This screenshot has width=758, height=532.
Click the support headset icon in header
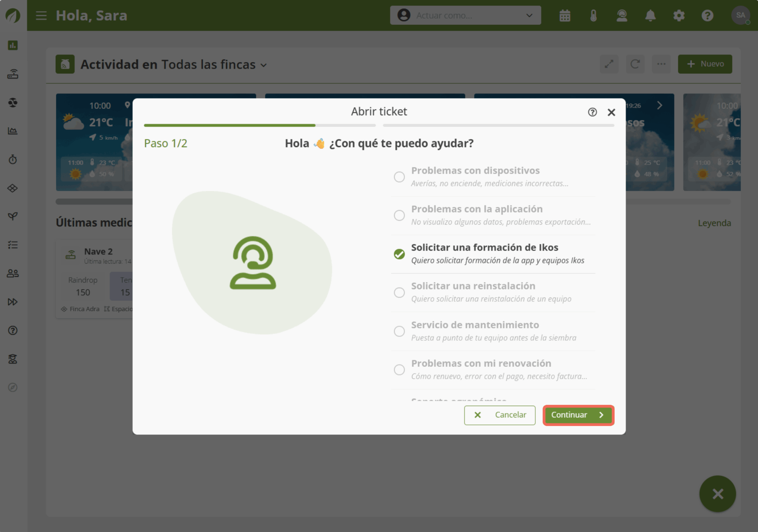tap(622, 15)
